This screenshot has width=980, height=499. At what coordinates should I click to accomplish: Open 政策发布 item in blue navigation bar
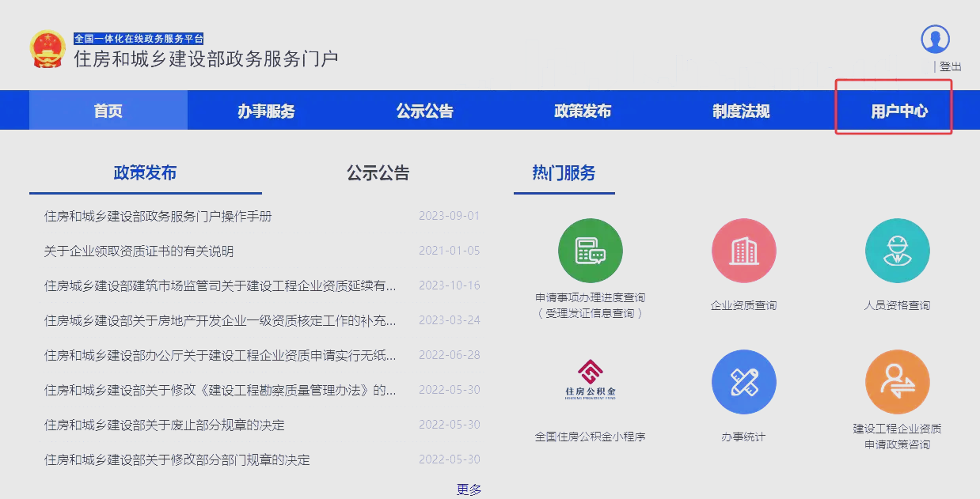[x=583, y=111]
